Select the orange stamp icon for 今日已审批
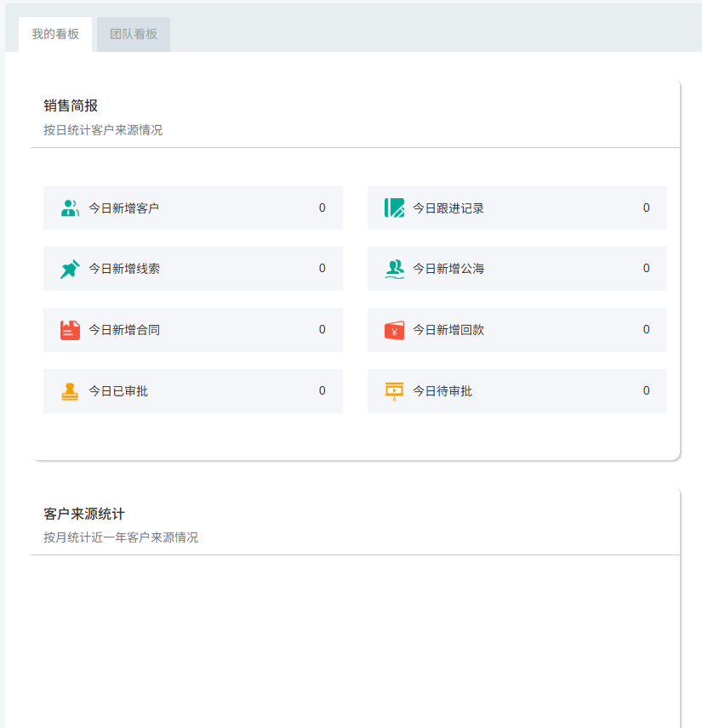Image resolution: width=702 pixels, height=728 pixels. 70,391
